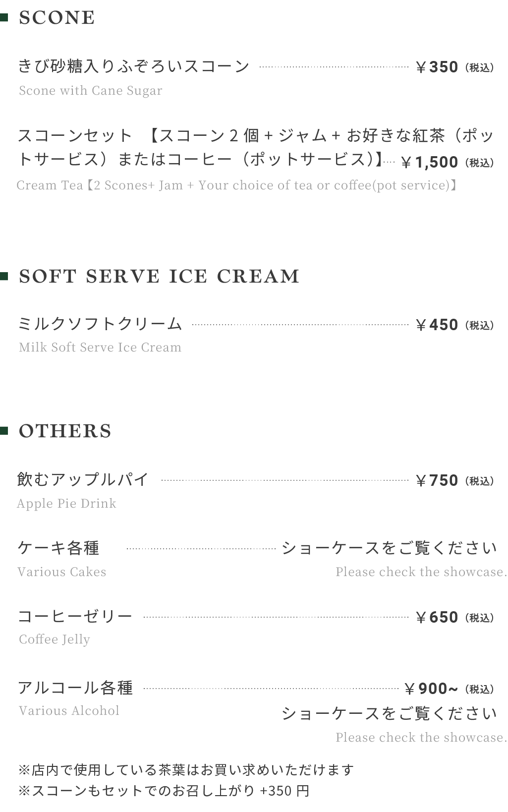Click the コーヒーゼリー item name

(x=75, y=616)
